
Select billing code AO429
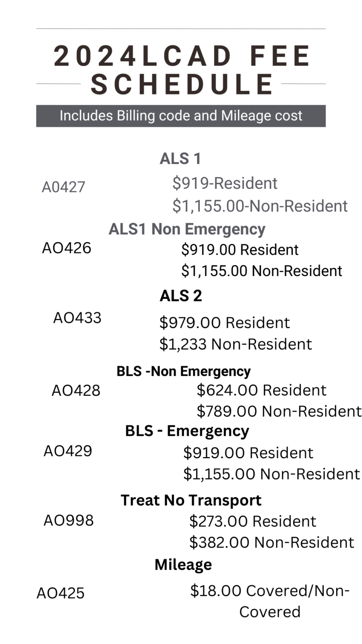click(x=68, y=451)
